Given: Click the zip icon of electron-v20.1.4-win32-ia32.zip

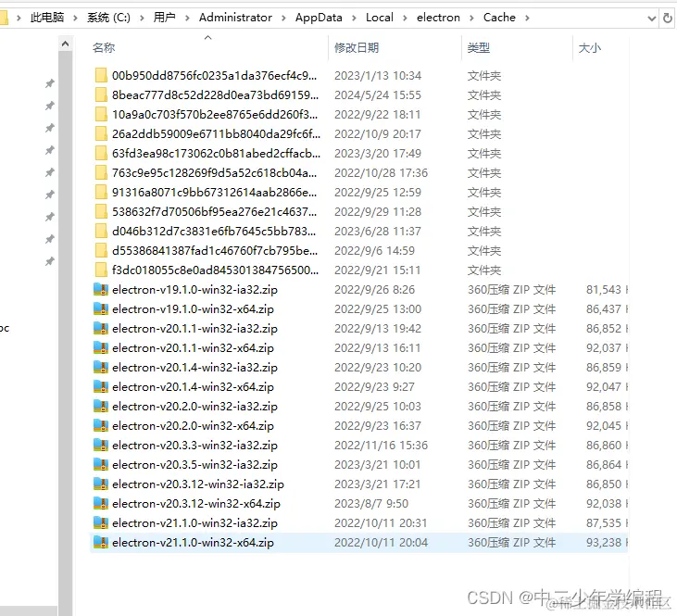Looking at the screenshot, I should (101, 367).
